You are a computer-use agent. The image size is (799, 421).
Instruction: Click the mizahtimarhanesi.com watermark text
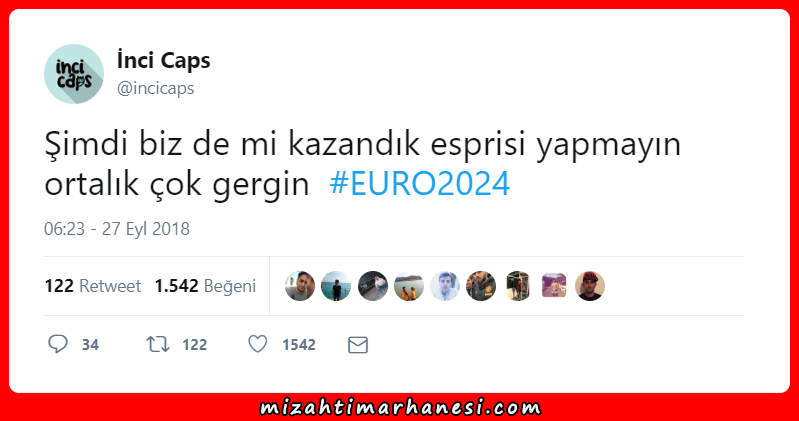(400, 408)
